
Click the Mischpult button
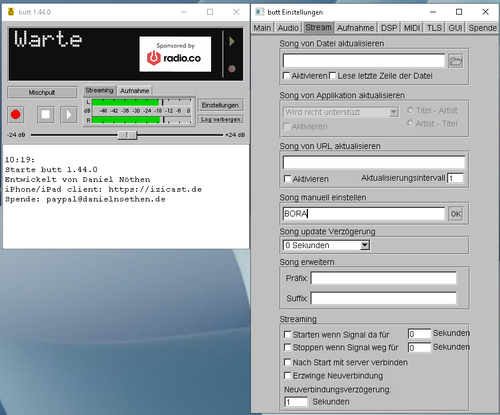click(x=42, y=92)
